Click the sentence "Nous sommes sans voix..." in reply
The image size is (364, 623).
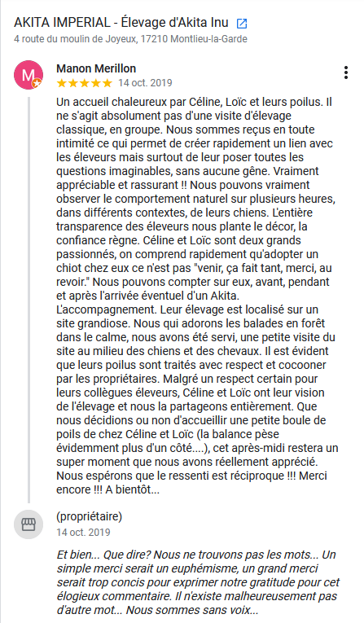[192, 610]
